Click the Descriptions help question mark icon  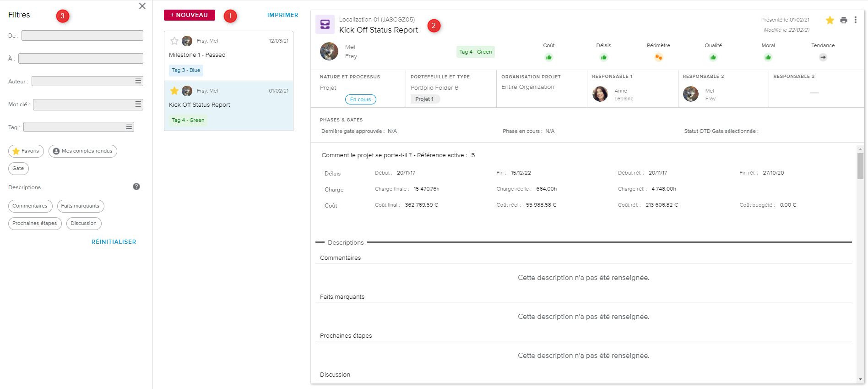136,186
